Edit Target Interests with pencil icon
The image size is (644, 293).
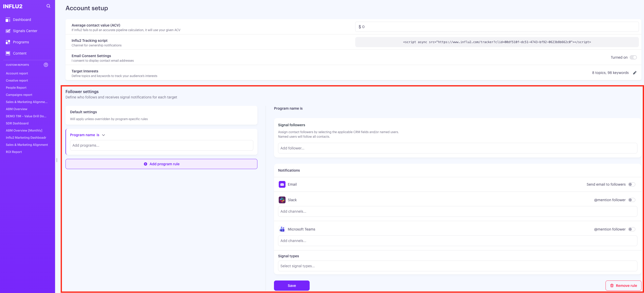click(x=635, y=73)
